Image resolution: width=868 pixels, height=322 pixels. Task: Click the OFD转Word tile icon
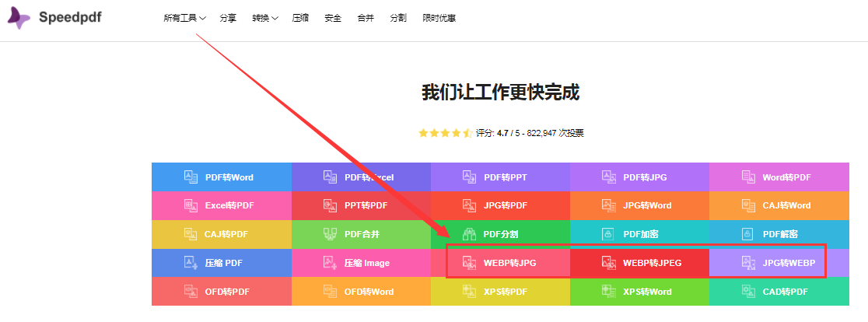click(330, 291)
